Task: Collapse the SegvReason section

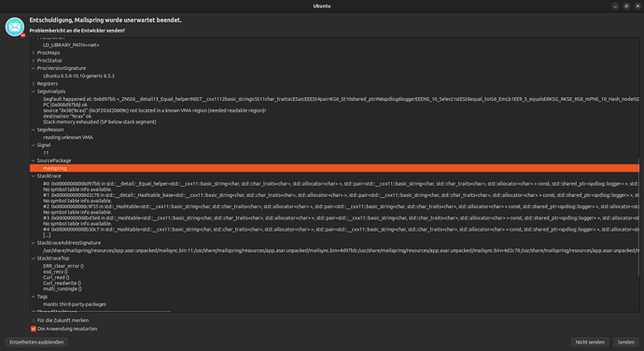Action: 34,130
